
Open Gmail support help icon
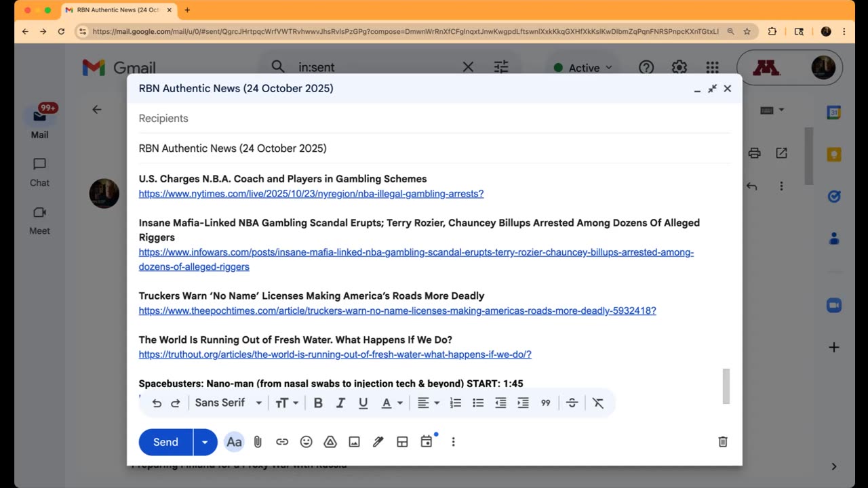(x=646, y=67)
